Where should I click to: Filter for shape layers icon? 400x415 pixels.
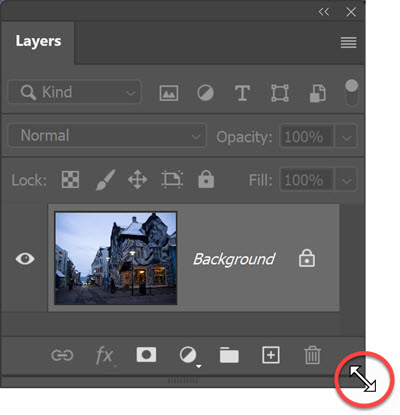point(280,93)
